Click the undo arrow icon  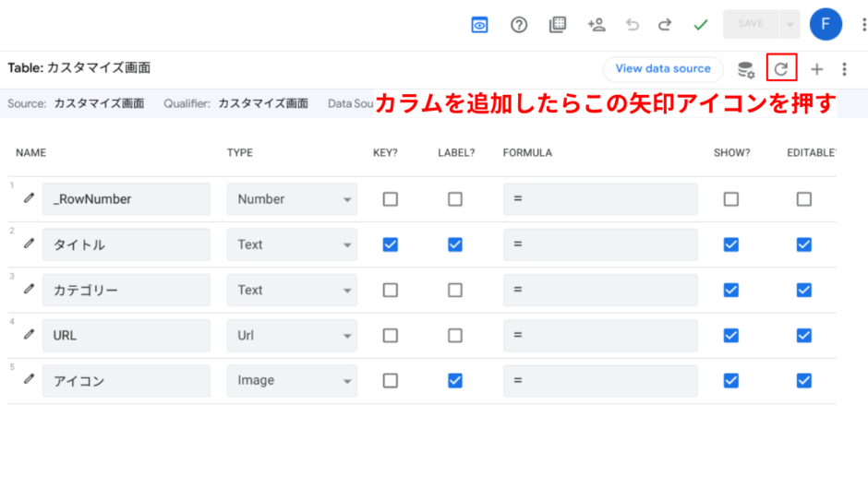point(633,25)
